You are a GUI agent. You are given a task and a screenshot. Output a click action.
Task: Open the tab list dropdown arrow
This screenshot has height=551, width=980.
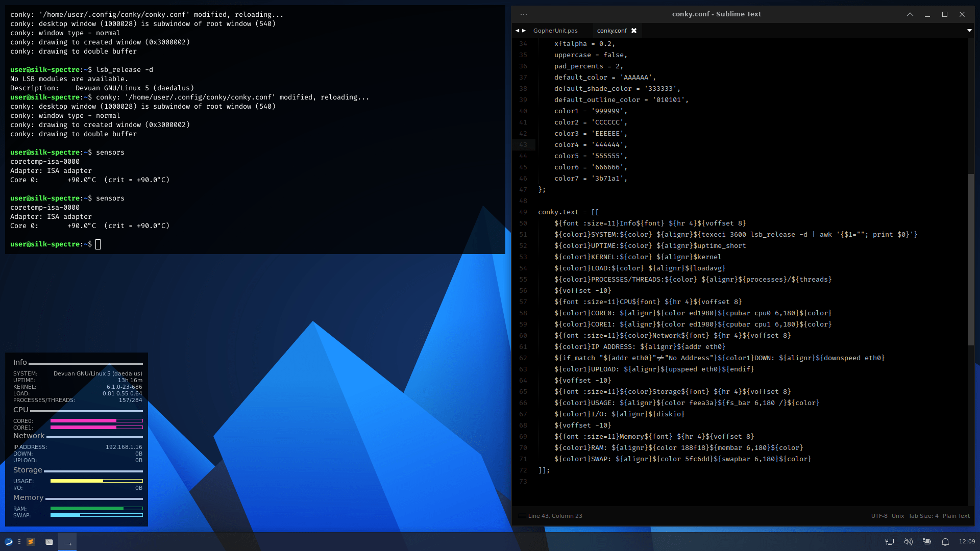[x=969, y=31]
